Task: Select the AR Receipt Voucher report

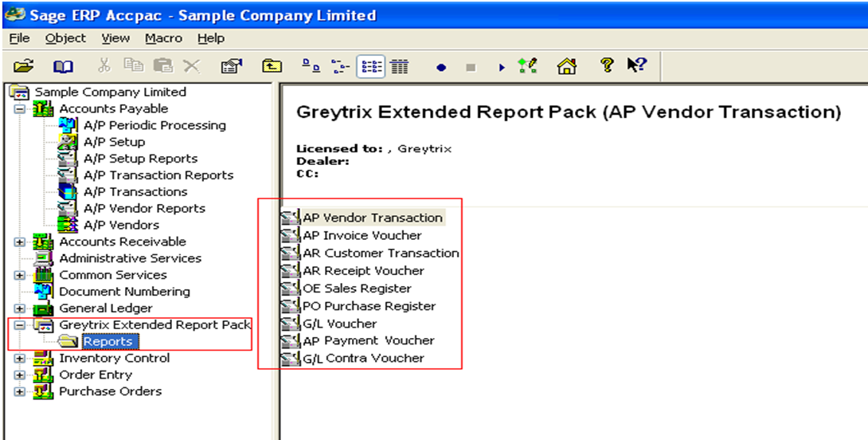Action: pyautogui.click(x=363, y=271)
